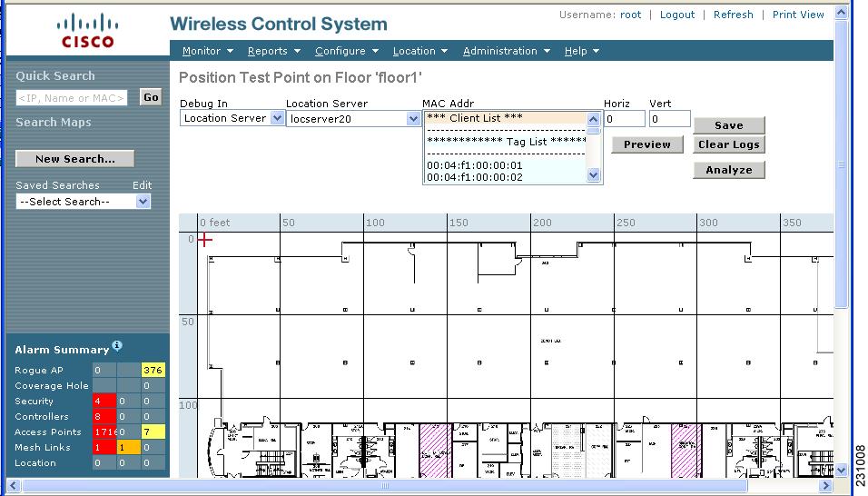This screenshot has width=868, height=496.
Task: Click the Cisco logo
Action: 87,32
